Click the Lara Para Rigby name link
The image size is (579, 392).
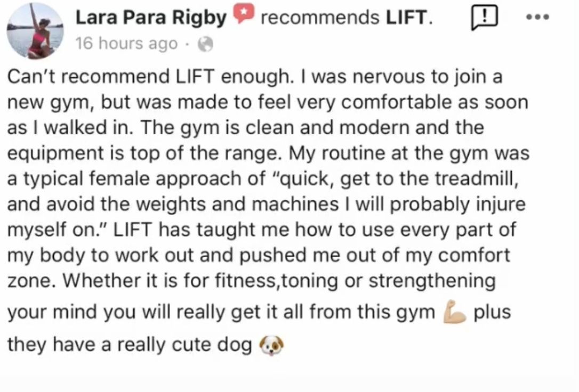click(151, 18)
